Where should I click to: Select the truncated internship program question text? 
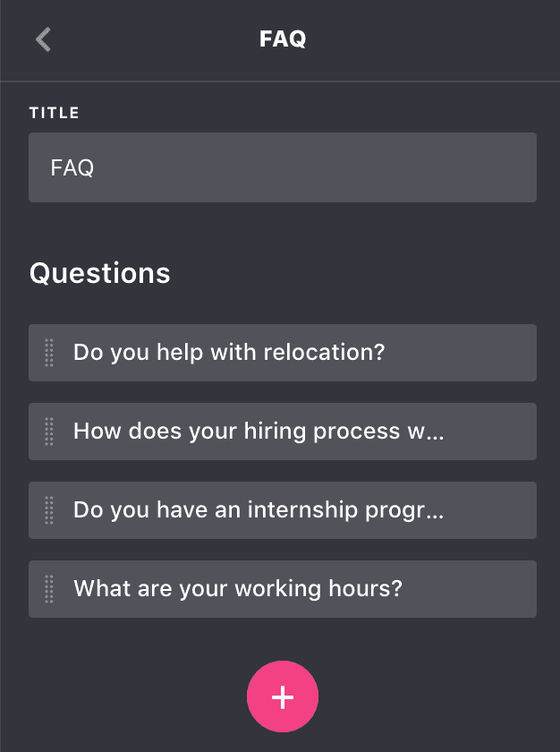(259, 509)
